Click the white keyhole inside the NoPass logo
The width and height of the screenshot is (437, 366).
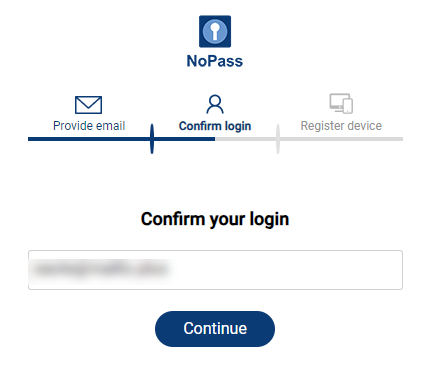tap(215, 32)
